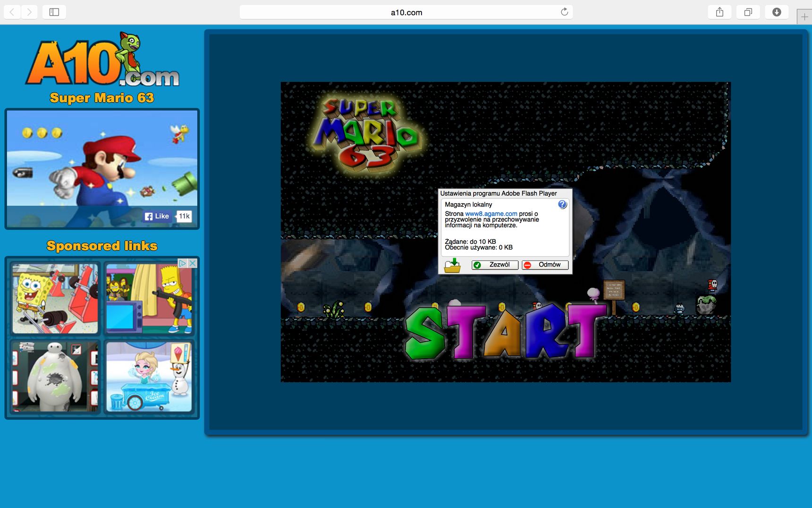Go back with Safari's back arrow
The height and width of the screenshot is (508, 812).
pos(12,12)
